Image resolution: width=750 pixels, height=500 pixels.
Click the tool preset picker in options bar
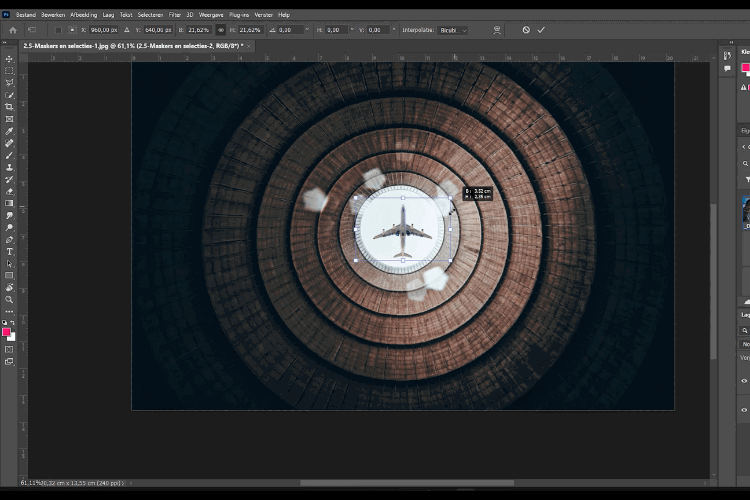tap(32, 30)
